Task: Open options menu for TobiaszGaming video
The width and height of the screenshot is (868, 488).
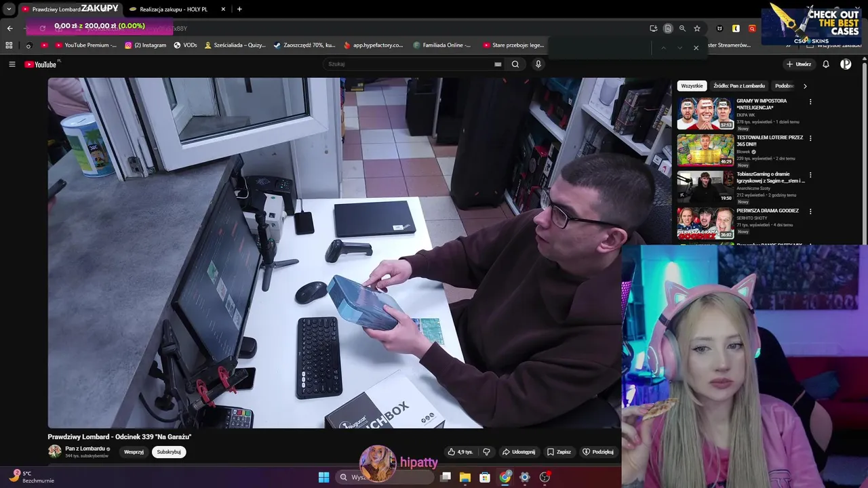Action: (x=810, y=175)
